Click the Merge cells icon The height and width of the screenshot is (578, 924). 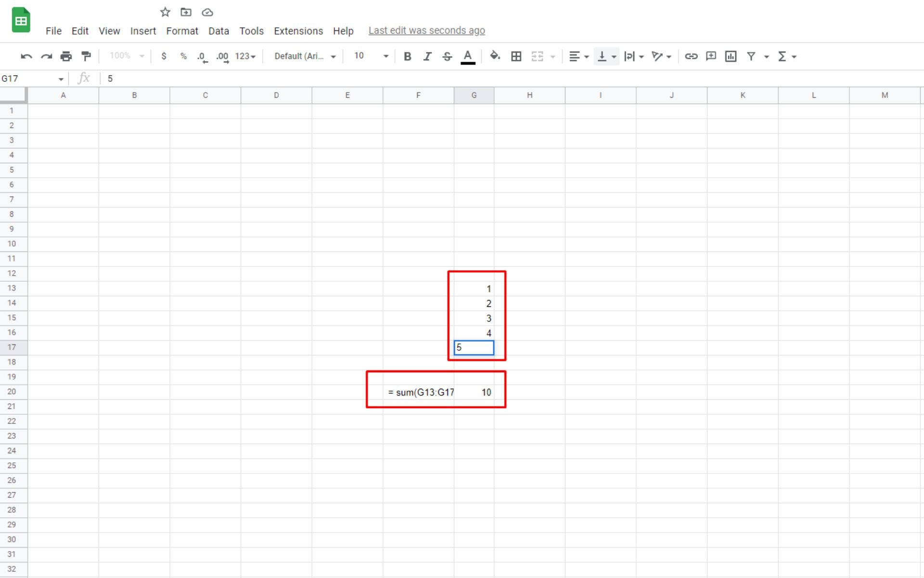tap(537, 56)
